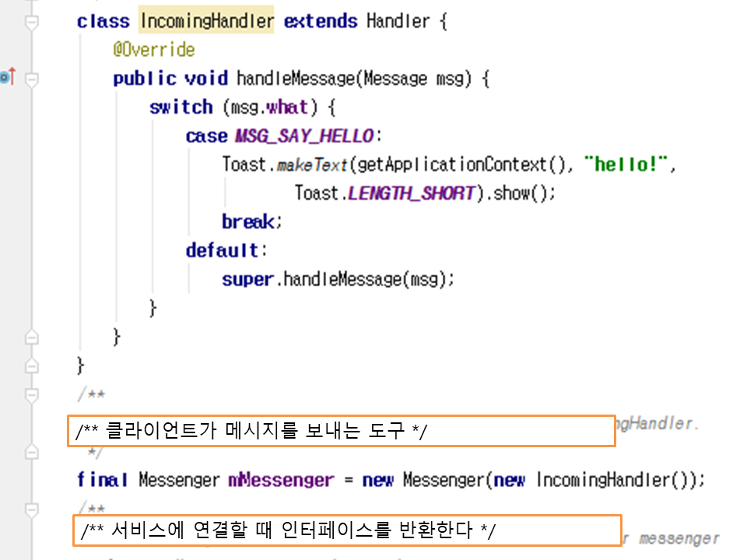Click the mMessenger field name

coord(280,480)
